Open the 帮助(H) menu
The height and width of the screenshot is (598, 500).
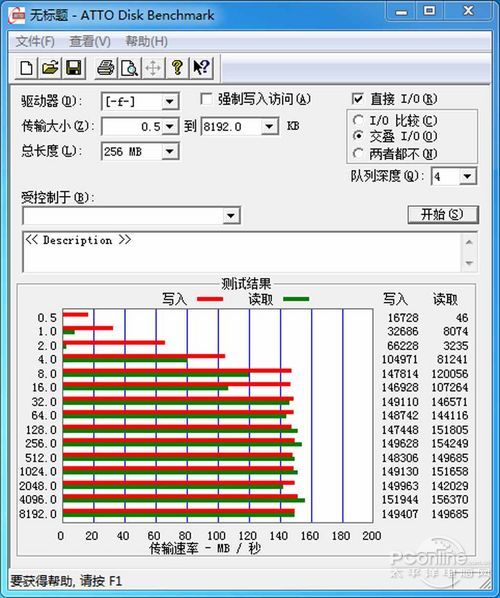coord(146,42)
